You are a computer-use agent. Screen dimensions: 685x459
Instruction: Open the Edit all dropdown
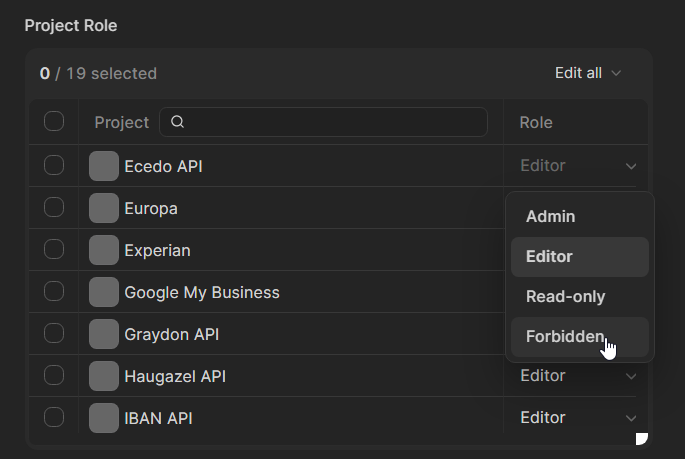(588, 73)
